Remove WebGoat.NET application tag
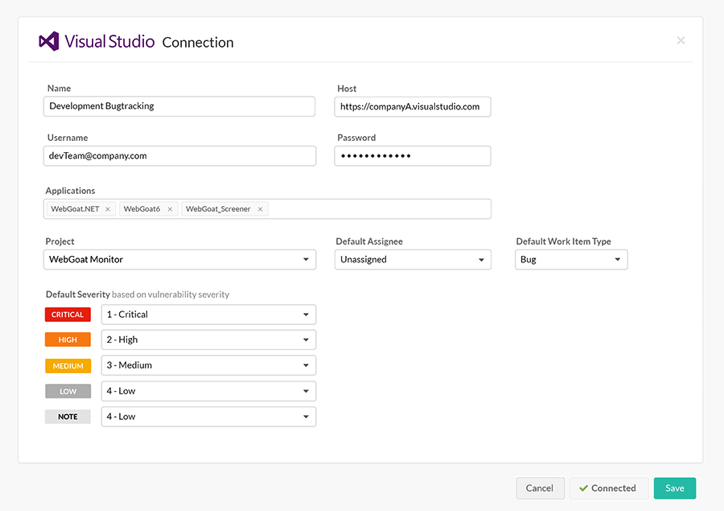The height and width of the screenshot is (511, 724). 108,209
